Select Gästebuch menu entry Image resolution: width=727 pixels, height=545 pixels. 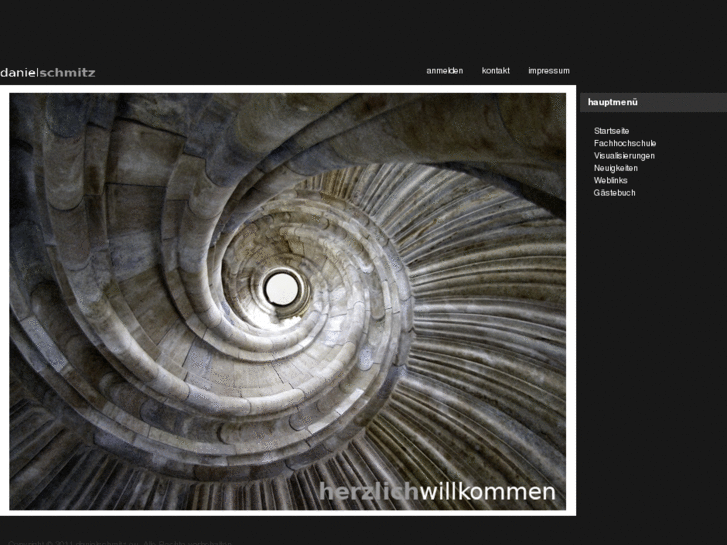click(x=614, y=193)
